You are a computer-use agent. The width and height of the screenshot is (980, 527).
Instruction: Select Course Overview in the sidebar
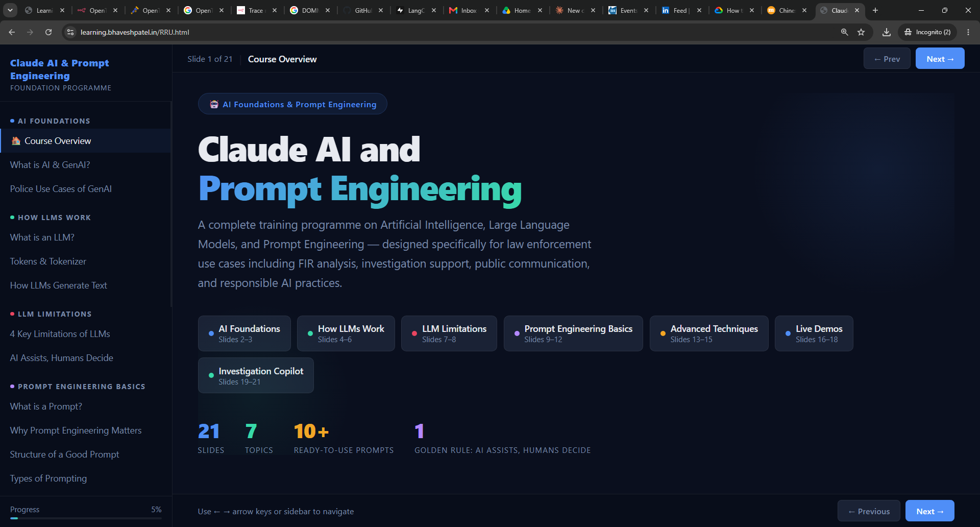point(86,141)
